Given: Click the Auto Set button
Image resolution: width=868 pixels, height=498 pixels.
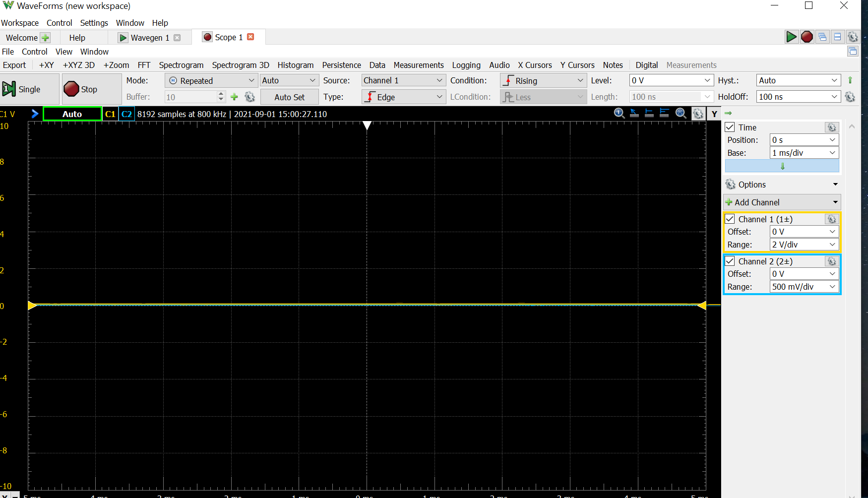Looking at the screenshot, I should [x=290, y=97].
